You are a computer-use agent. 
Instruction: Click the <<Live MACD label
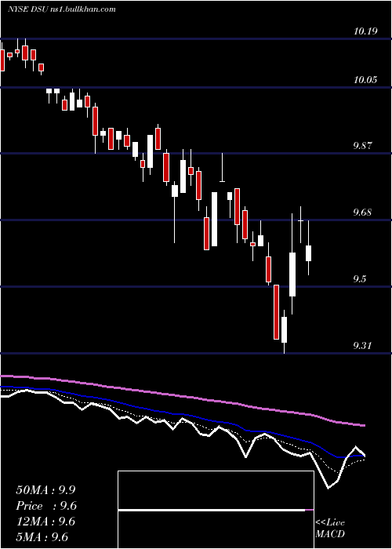pos(330,528)
